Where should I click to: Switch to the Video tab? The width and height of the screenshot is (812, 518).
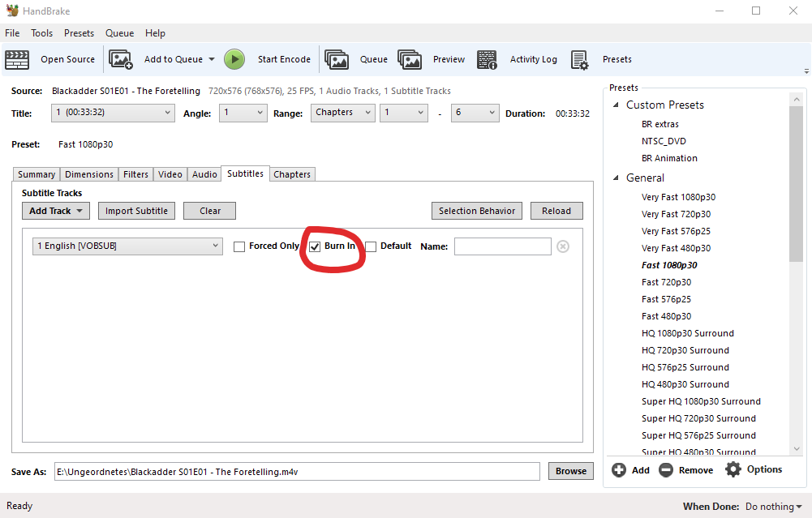click(170, 174)
